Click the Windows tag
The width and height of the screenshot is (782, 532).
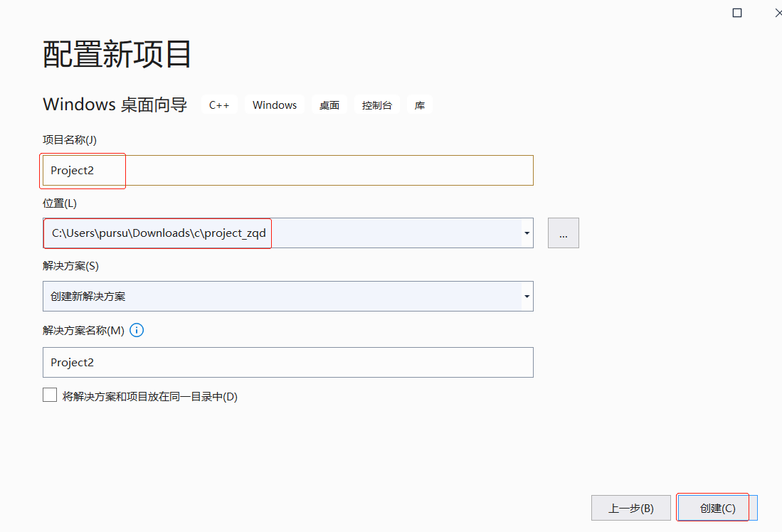tap(274, 105)
